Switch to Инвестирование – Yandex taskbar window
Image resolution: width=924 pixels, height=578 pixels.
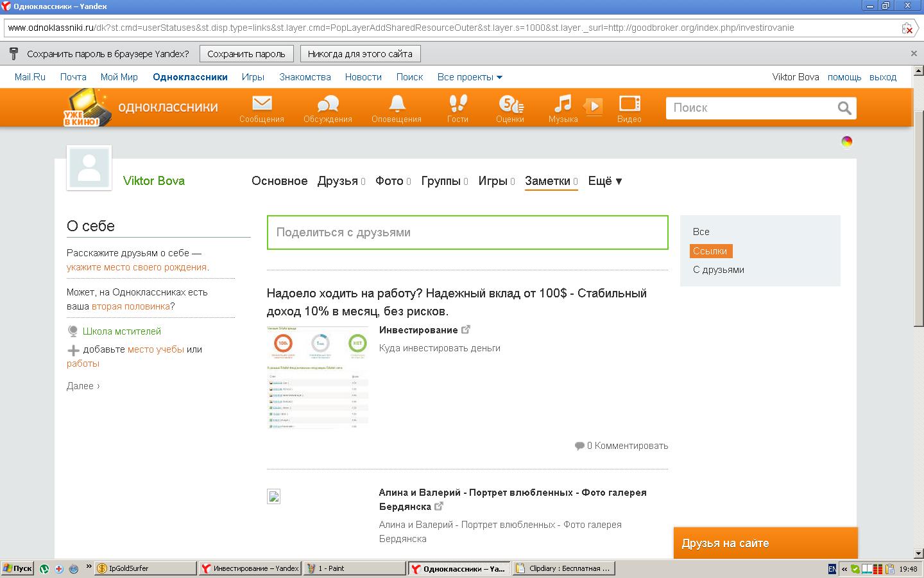(250, 568)
